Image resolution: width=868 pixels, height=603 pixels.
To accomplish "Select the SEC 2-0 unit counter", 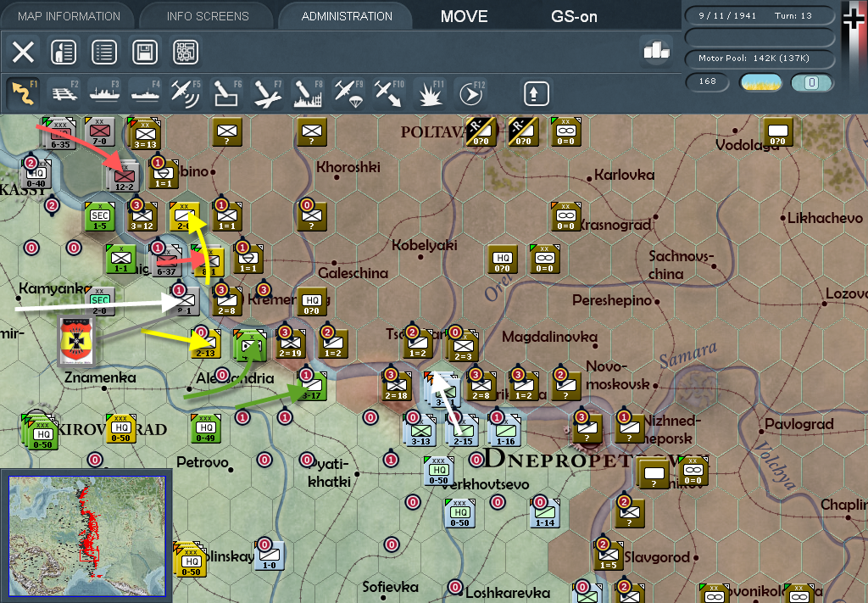I will click(100, 302).
